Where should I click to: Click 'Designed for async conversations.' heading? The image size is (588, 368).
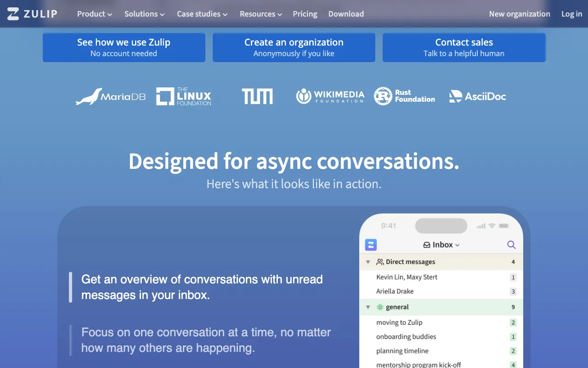point(294,161)
